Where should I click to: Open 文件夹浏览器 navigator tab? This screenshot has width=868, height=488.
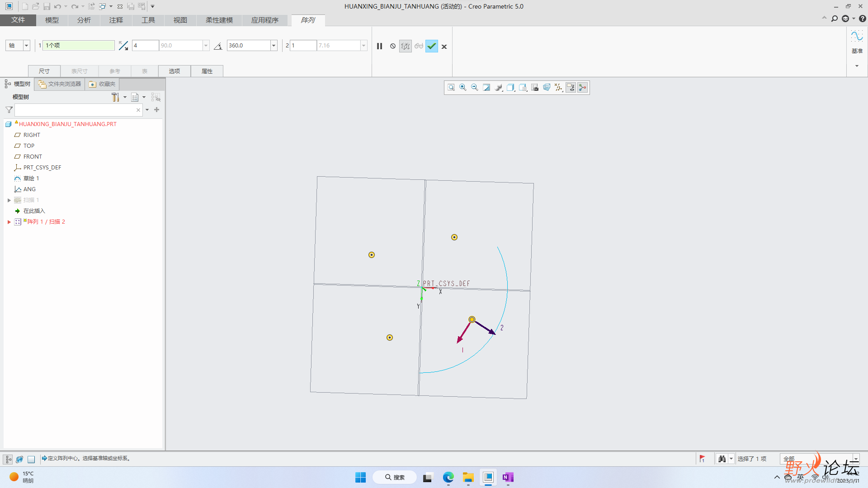pos(60,84)
